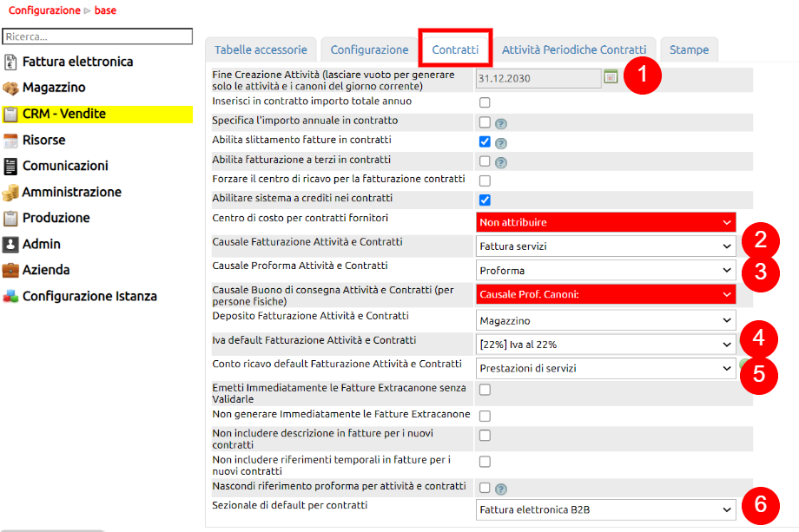
Task: Click the Magazzino boxes icon
Action: coord(10,88)
